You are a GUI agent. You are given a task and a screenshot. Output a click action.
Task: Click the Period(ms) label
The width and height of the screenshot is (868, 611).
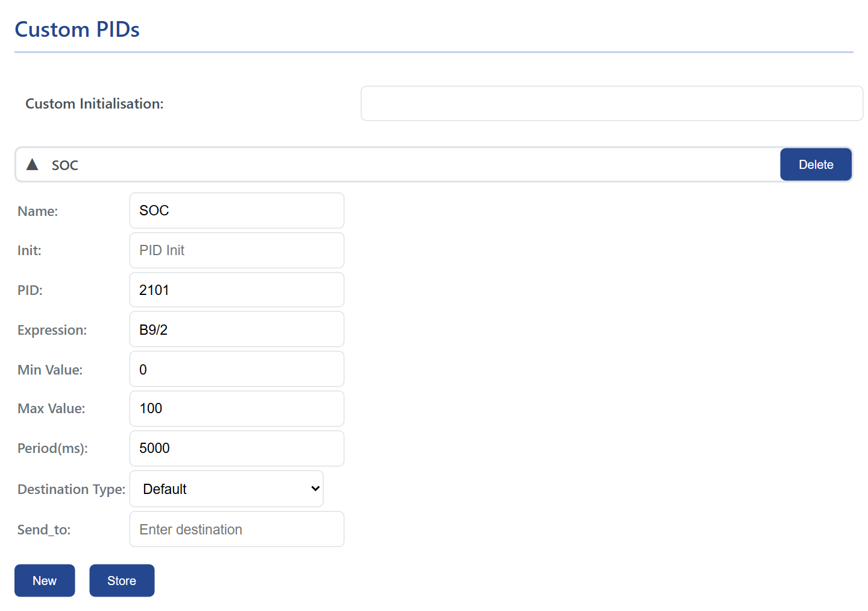tap(53, 448)
